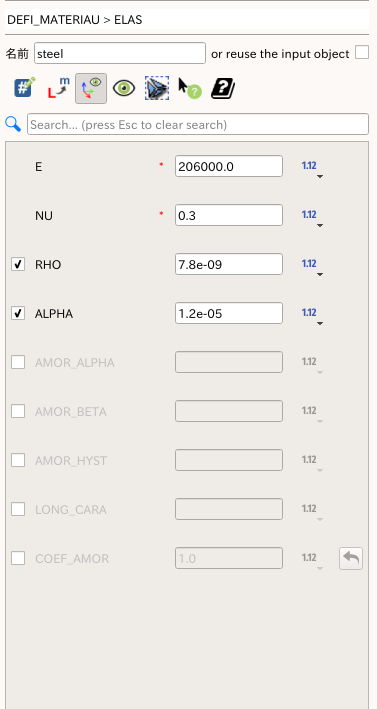The width and height of the screenshot is (377, 709).
Task: Enable the AMOR_ALPHA checkbox
Action: tap(18, 362)
